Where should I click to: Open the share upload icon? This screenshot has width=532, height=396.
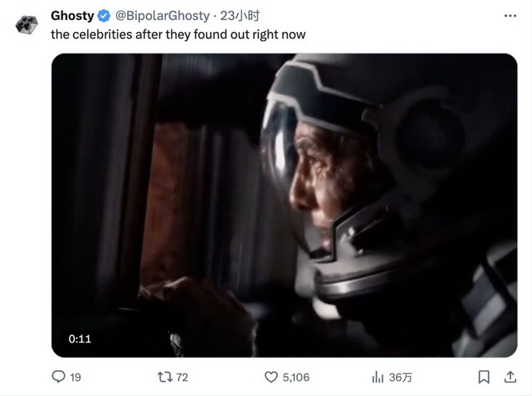510,377
